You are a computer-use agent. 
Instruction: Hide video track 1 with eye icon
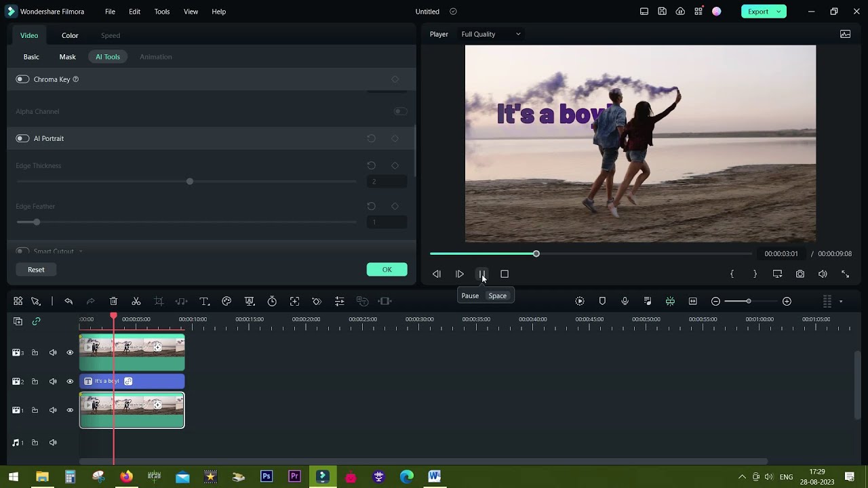70,410
